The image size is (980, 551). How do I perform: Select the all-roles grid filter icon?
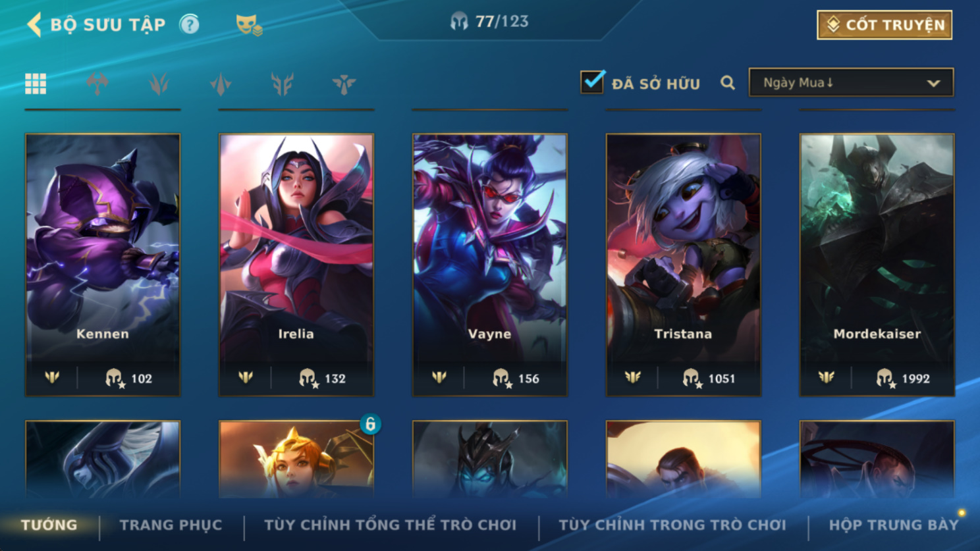click(36, 84)
